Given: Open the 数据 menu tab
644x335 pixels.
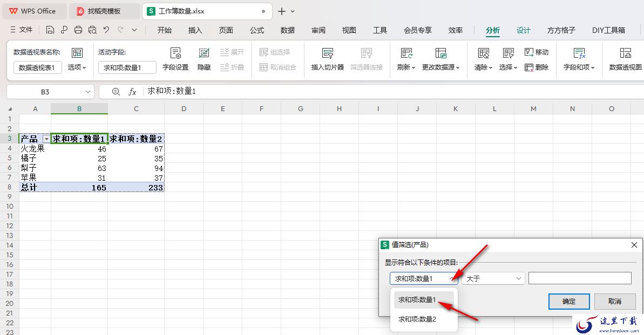Looking at the screenshot, I should coord(288,30).
